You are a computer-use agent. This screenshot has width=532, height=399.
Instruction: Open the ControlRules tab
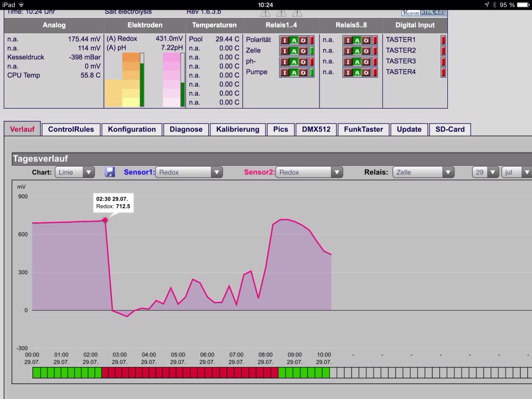(71, 129)
